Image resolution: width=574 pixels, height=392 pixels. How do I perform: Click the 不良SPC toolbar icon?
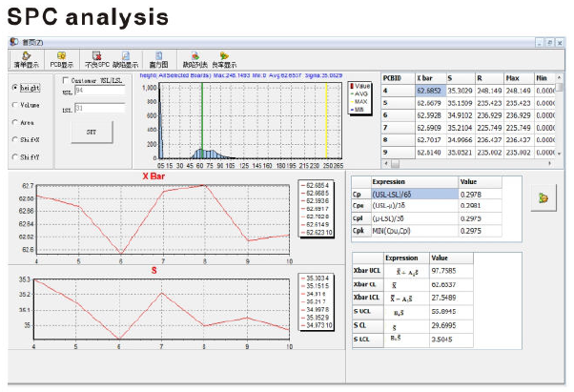coord(96,58)
